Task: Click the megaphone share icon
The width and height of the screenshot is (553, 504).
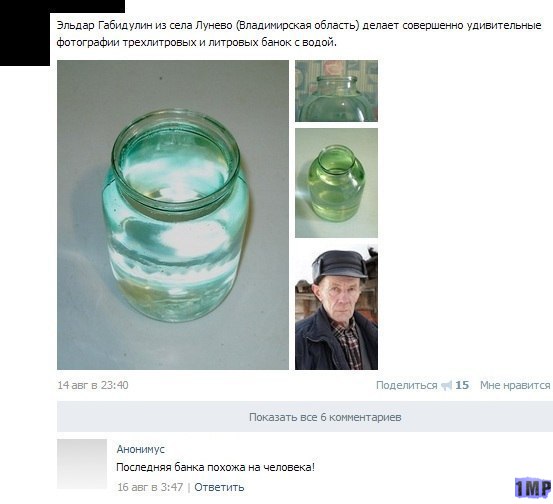Action: pyautogui.click(x=446, y=385)
